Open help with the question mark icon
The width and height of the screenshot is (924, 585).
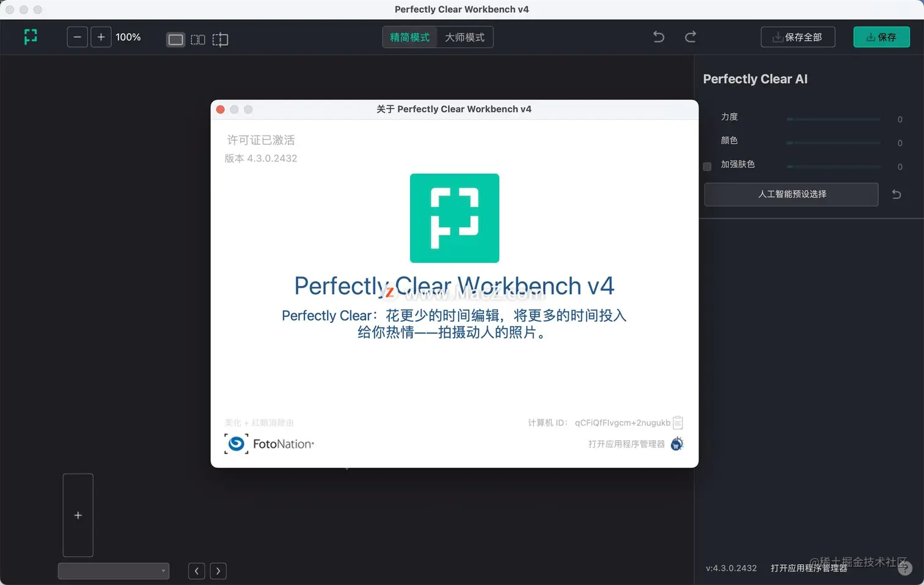[x=905, y=568]
